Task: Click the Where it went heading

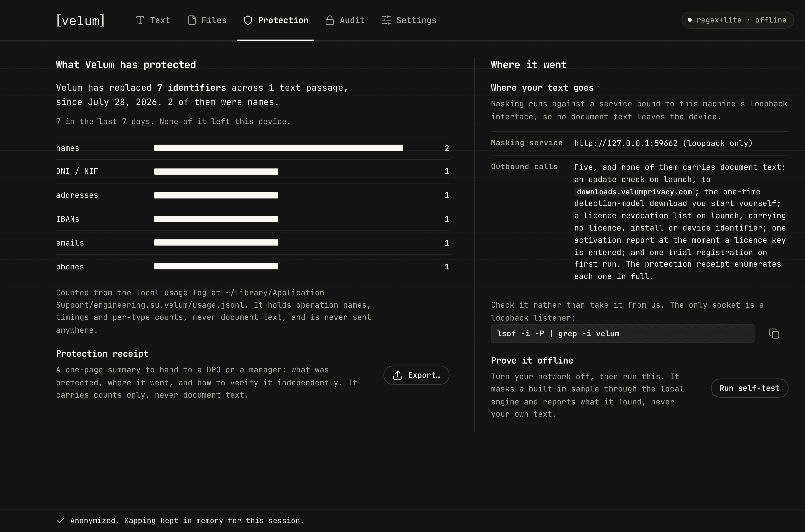Action: [x=529, y=65]
